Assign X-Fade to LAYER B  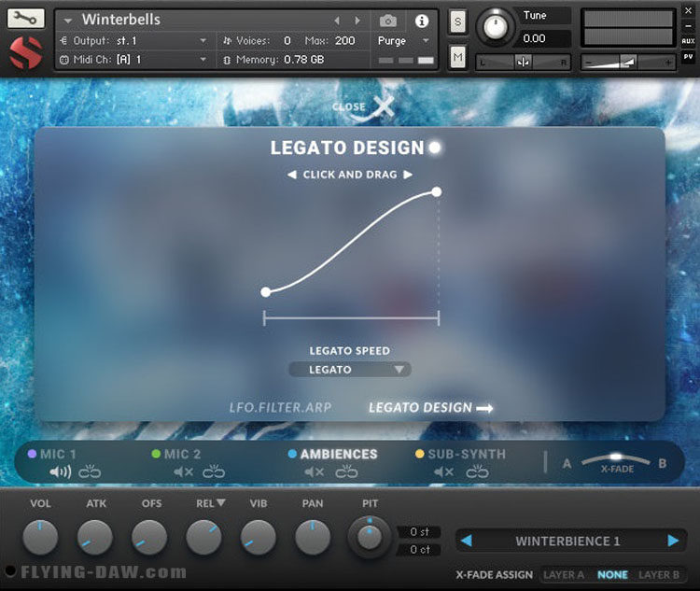point(659,575)
